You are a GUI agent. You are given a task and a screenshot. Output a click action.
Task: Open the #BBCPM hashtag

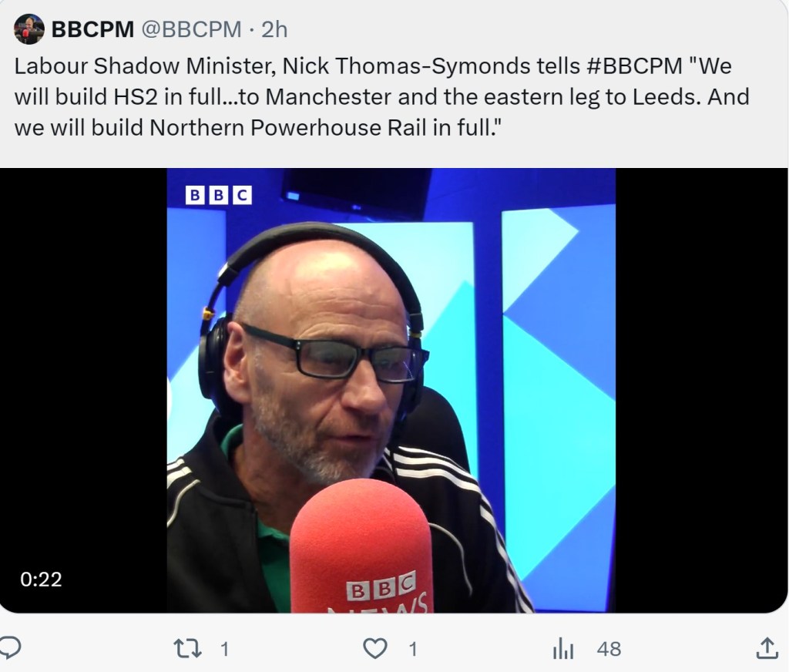[634, 66]
